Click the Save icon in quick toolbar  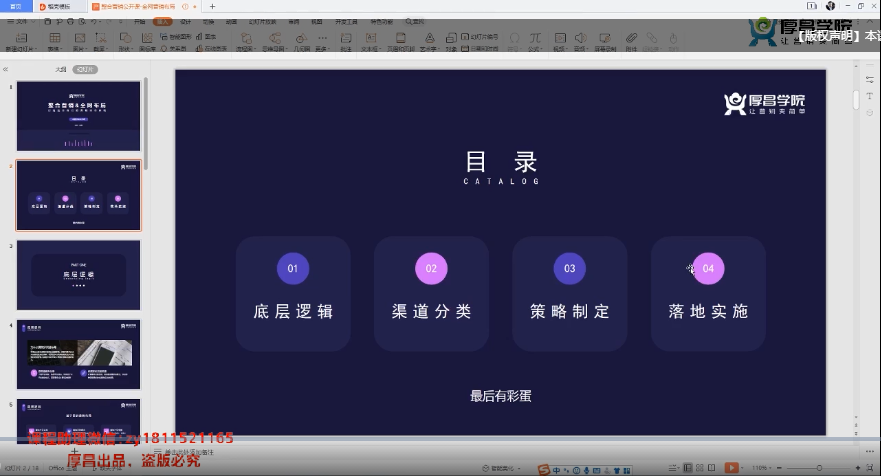[x=48, y=21]
